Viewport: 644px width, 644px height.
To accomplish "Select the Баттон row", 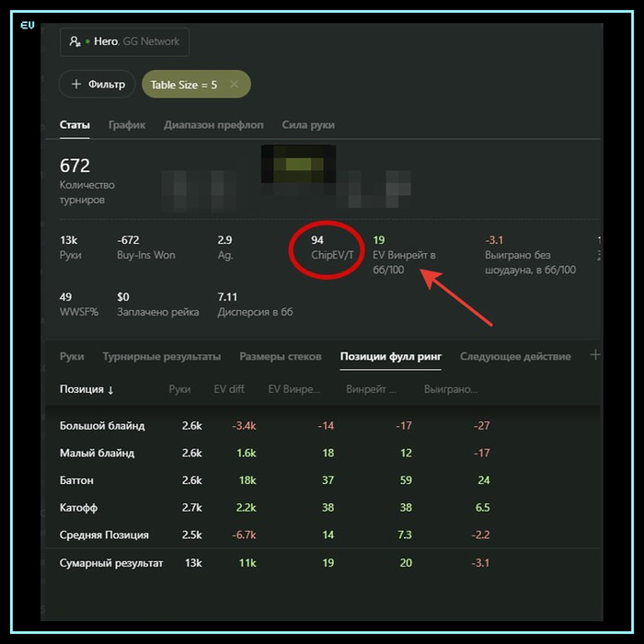I will coord(322,480).
